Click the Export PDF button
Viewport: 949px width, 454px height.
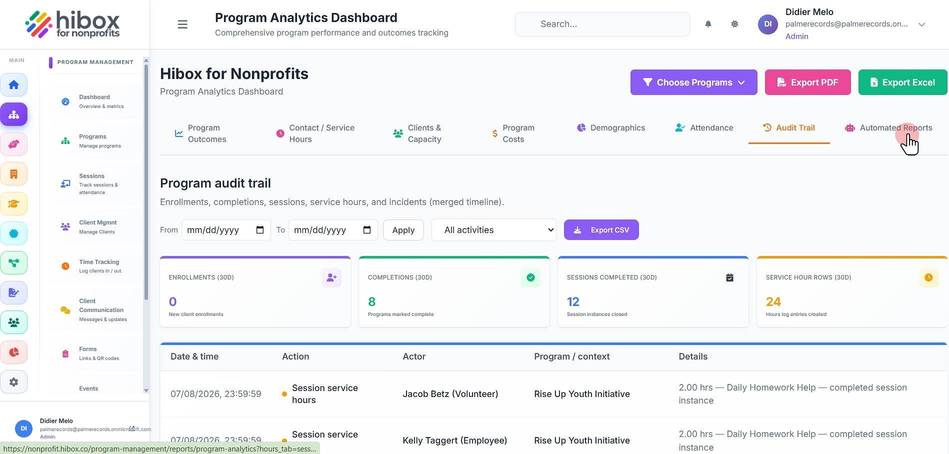tap(808, 82)
